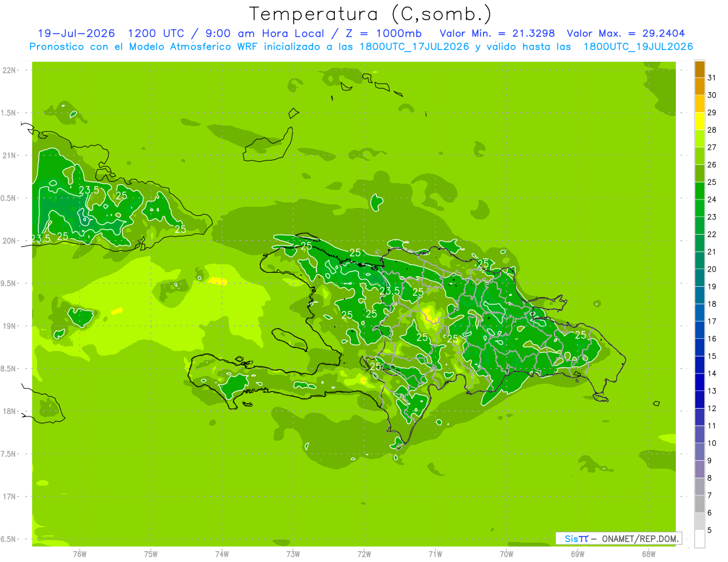Click the legend value "20"
The height and width of the screenshot is (562, 728).
712,269
